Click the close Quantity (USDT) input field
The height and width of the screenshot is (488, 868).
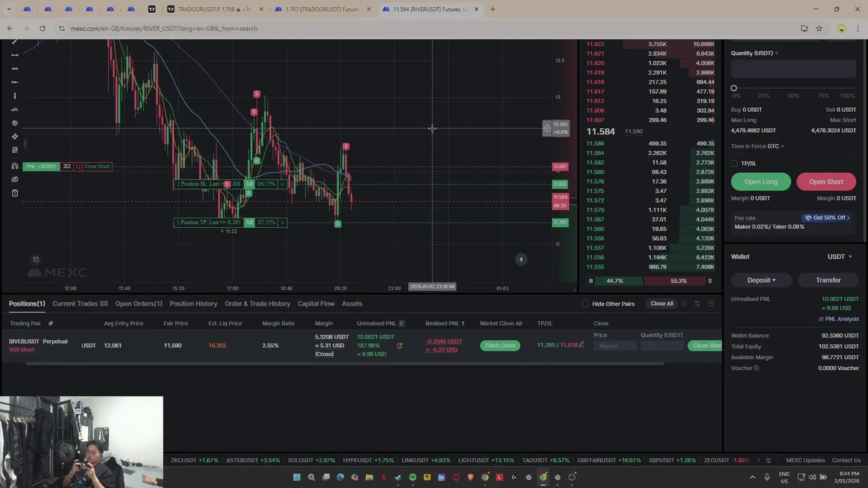click(x=663, y=346)
